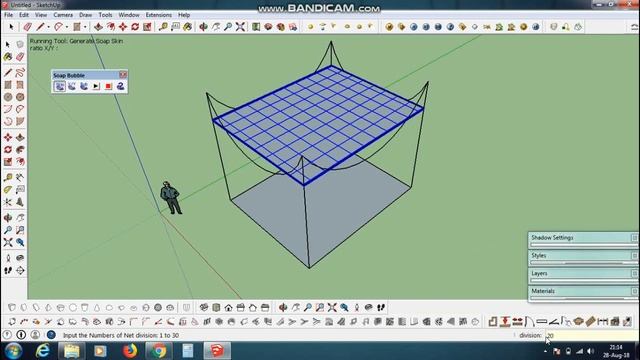Select the Scale tool in top toolbar
Screen dimensions: 640x360
[147, 27]
